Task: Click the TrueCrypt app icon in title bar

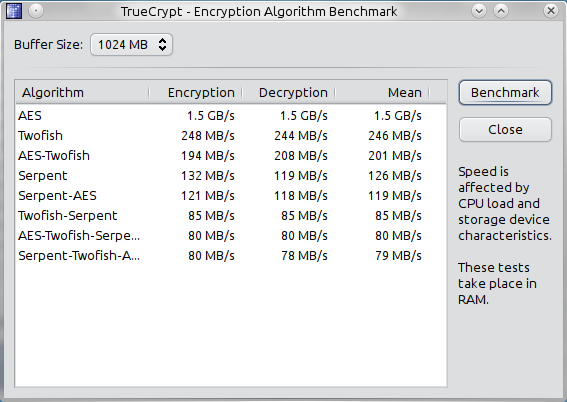Action: (14, 11)
